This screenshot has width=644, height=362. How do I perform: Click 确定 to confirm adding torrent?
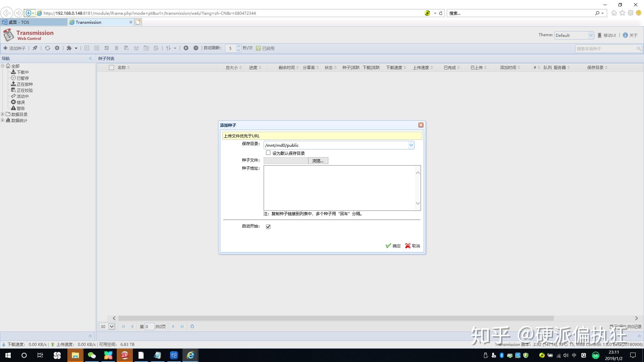tap(393, 246)
